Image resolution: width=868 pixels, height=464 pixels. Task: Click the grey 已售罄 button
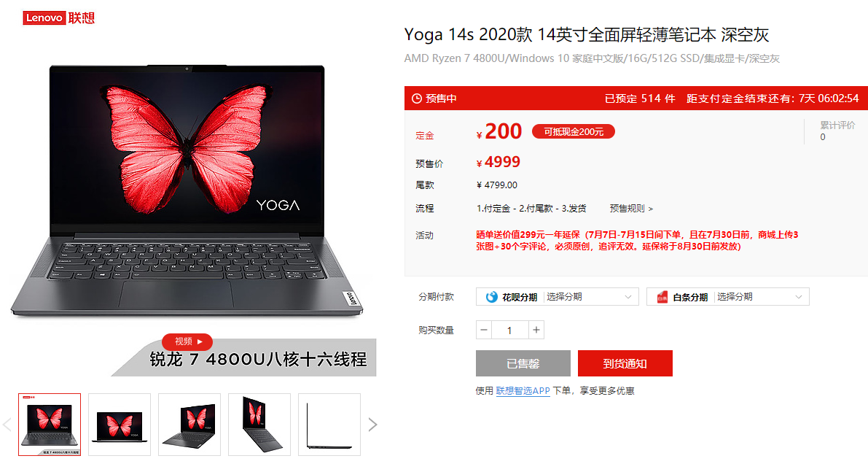tap(523, 363)
